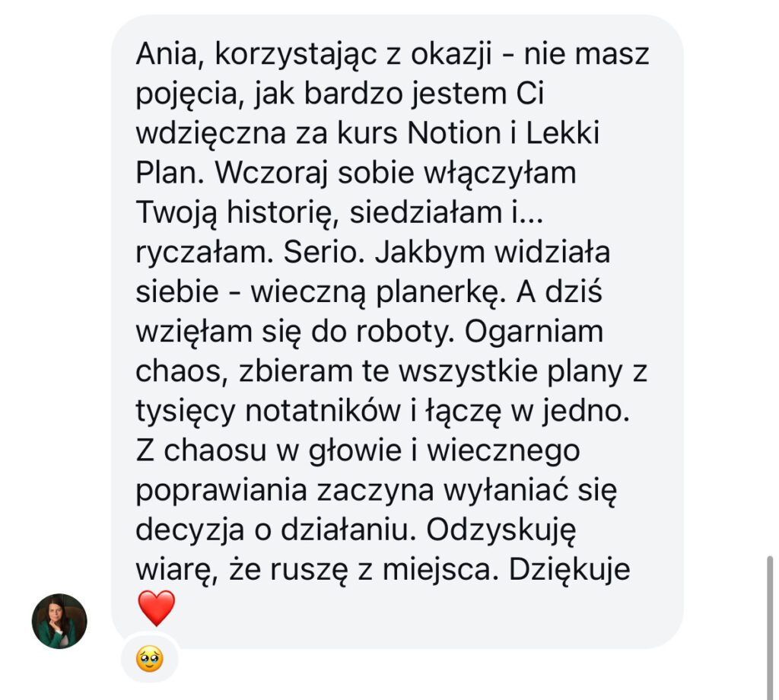Click the red heart emoji in message
The image size is (779, 700).
[x=156, y=608]
